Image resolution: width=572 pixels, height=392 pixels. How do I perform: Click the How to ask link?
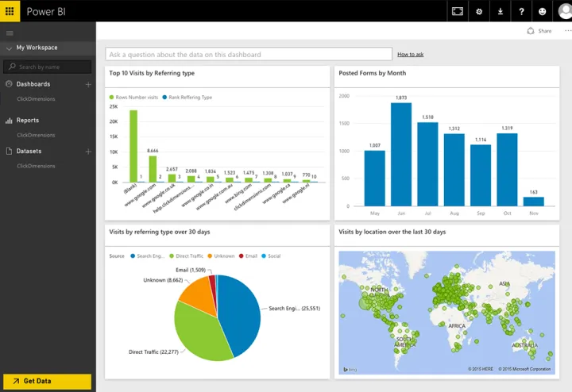click(410, 55)
